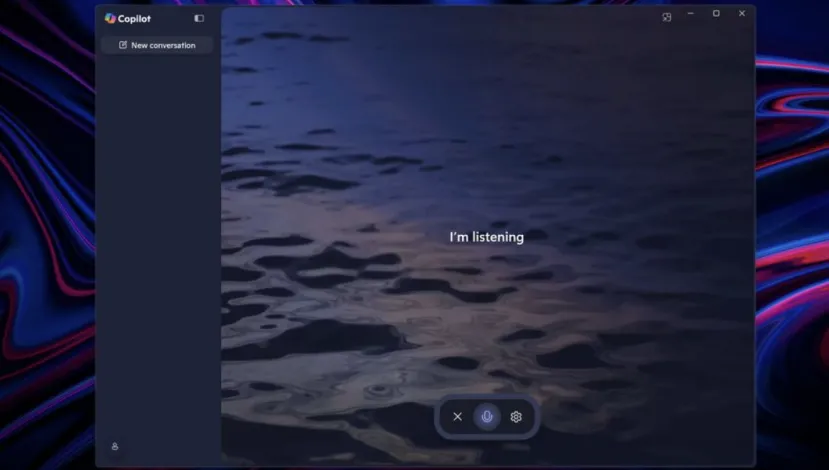Close the Copilot window
Screen dimensions: 829x470
pyautogui.click(x=742, y=14)
